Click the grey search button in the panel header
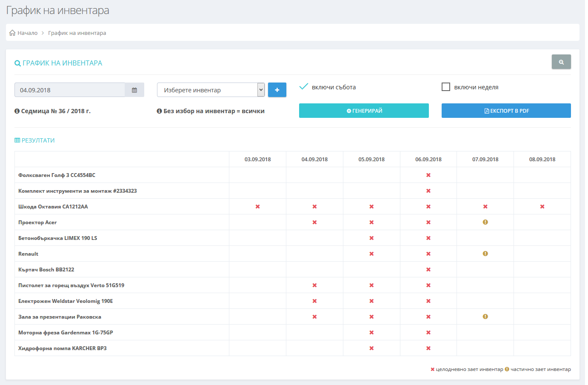 click(561, 62)
